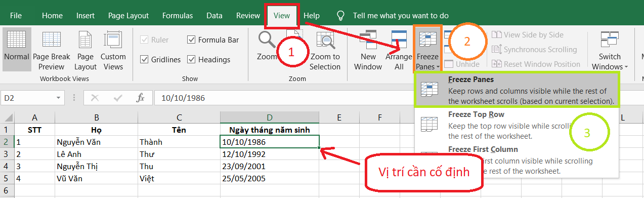Open the Review tab
The image size is (644, 198).
[x=248, y=16]
